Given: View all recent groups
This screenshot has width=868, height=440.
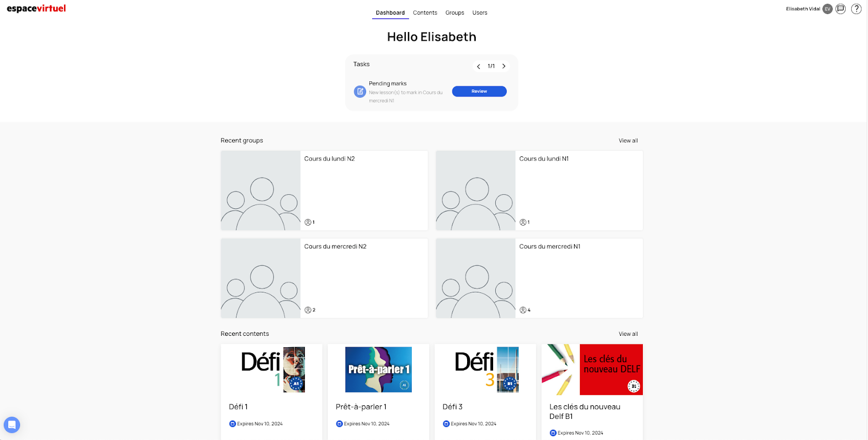Looking at the screenshot, I should (x=628, y=141).
